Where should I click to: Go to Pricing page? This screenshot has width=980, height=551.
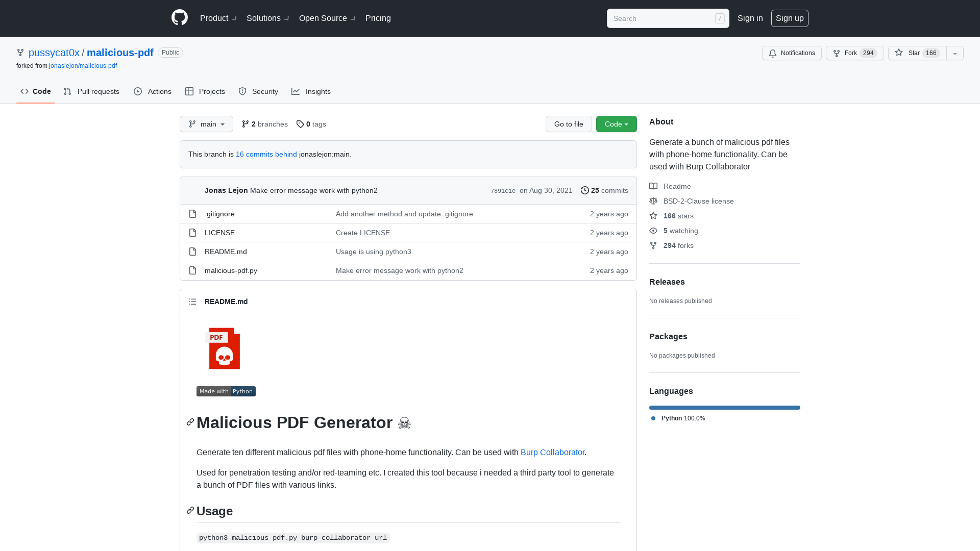pyautogui.click(x=378, y=18)
